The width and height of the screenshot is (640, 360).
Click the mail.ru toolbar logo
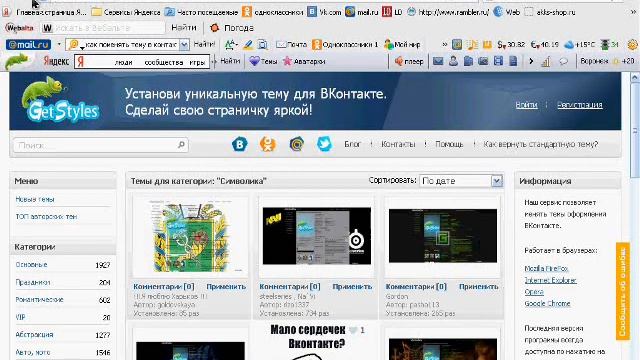tap(28, 44)
